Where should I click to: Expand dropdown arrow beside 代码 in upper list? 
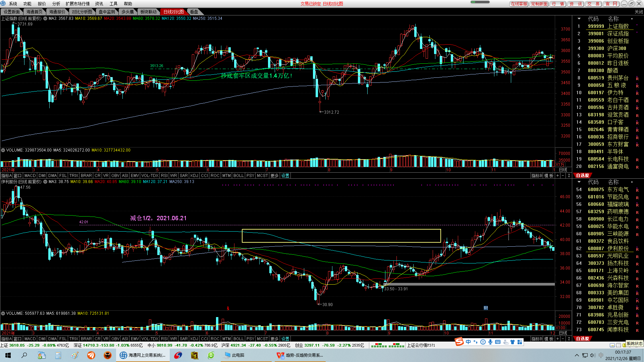pos(579,19)
